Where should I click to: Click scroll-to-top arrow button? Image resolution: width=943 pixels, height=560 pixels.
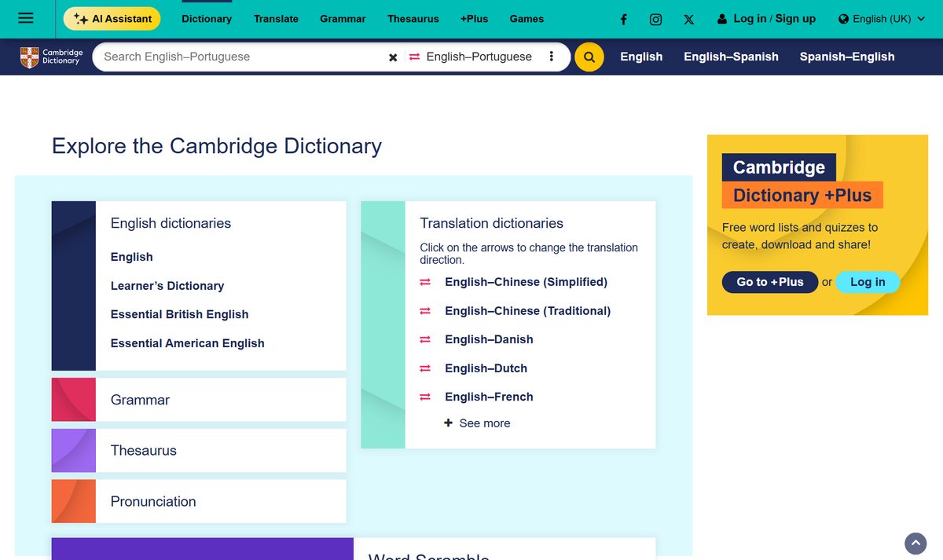(x=915, y=543)
